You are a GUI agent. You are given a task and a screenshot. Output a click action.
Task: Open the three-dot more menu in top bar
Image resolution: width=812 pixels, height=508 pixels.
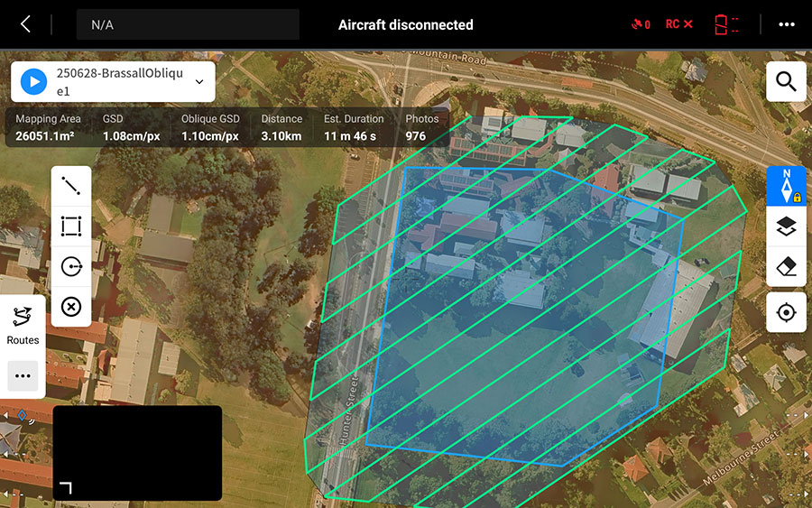pyautogui.click(x=786, y=24)
